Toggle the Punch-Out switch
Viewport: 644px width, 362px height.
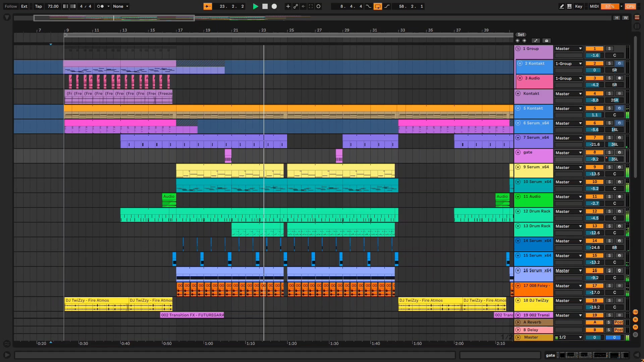tap(387, 6)
